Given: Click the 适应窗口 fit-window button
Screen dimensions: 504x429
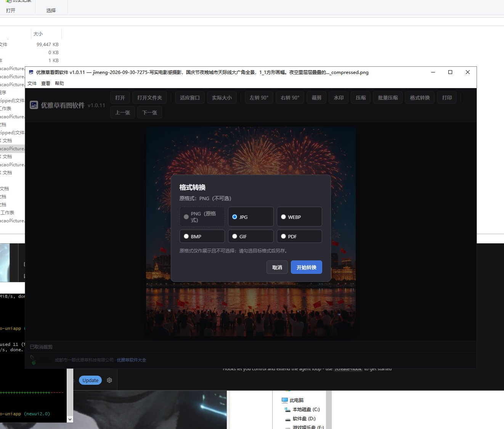Looking at the screenshot, I should click(190, 98).
